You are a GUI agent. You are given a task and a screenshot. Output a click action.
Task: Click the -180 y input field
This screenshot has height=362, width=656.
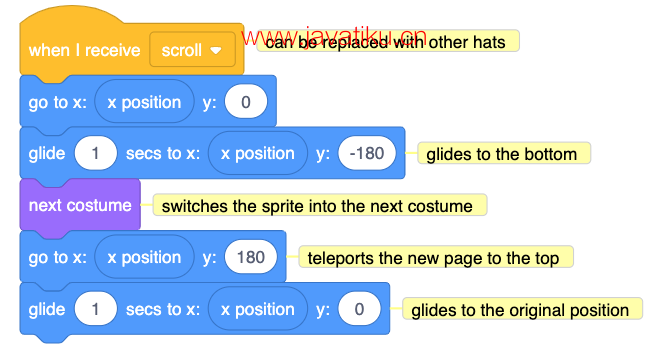coord(367,154)
